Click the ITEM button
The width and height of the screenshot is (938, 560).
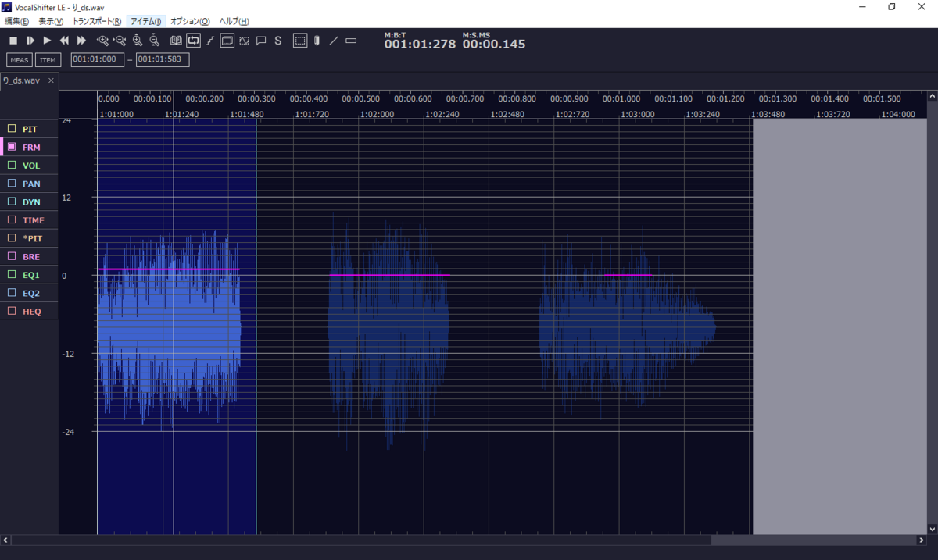point(48,59)
